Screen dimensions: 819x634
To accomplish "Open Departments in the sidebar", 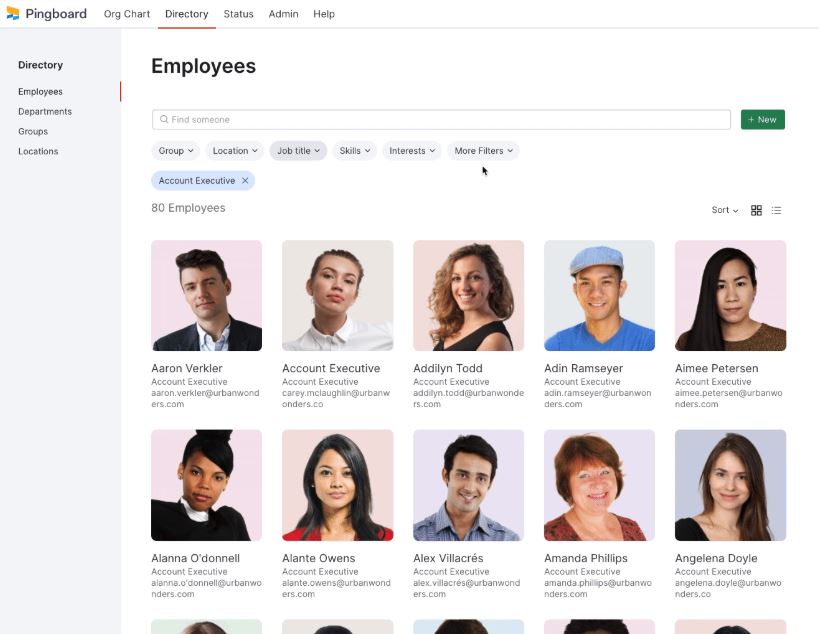I will pos(45,111).
